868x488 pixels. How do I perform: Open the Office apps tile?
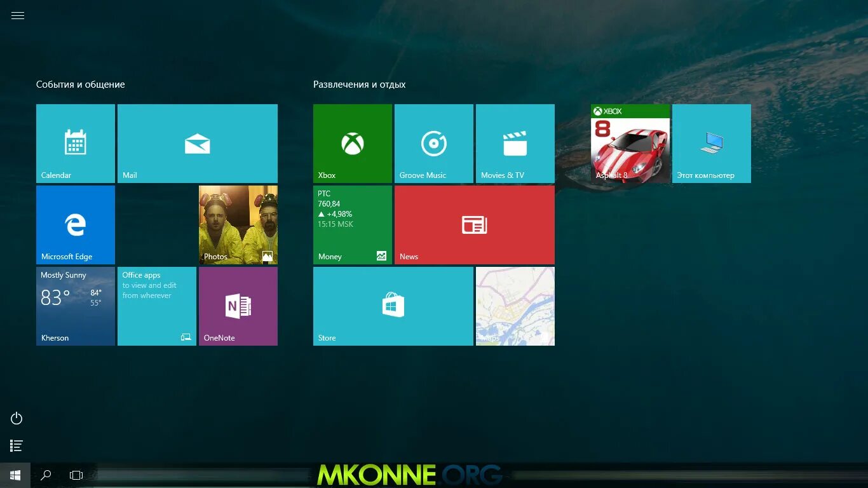click(157, 306)
